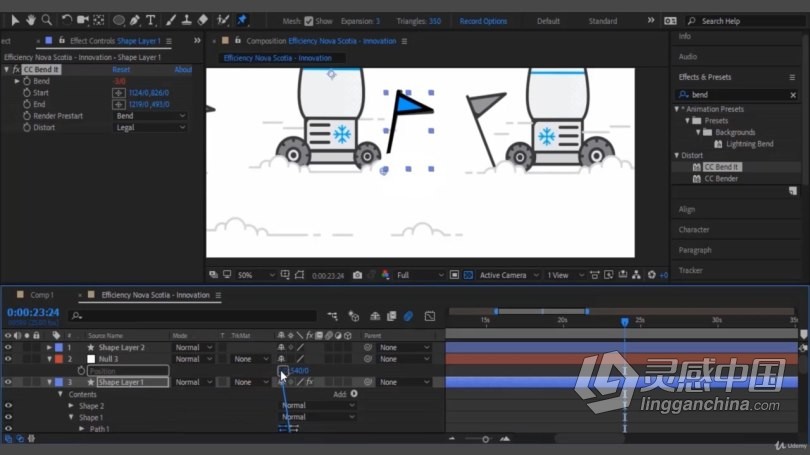The image size is (810, 455).
Task: Open the 1 View layout dropdown
Action: 566,275
